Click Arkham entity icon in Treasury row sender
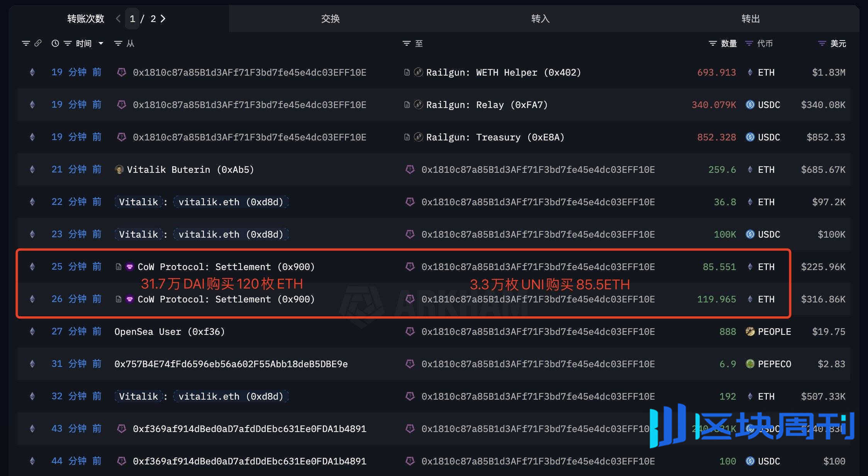 click(122, 137)
